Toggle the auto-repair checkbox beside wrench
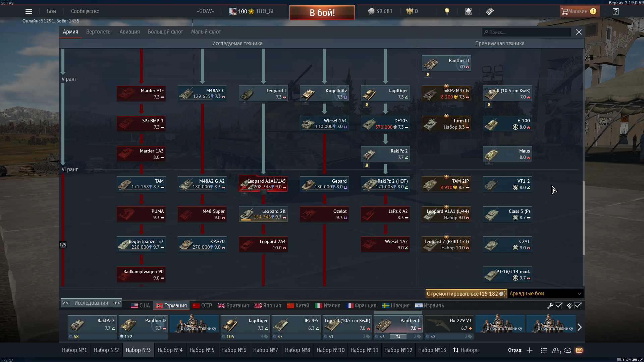The image size is (644, 362). pyautogui.click(x=559, y=306)
